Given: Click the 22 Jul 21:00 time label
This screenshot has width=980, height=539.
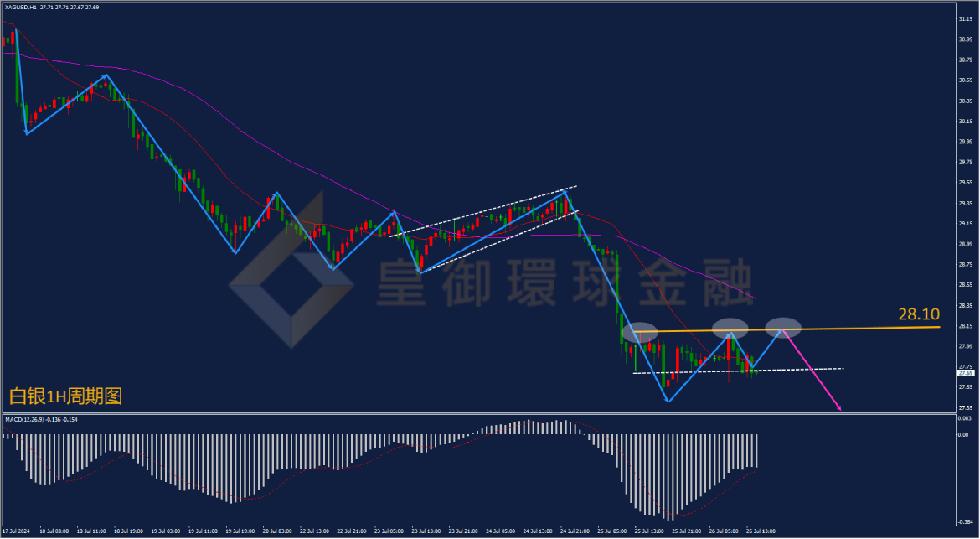Looking at the screenshot, I should (352, 531).
